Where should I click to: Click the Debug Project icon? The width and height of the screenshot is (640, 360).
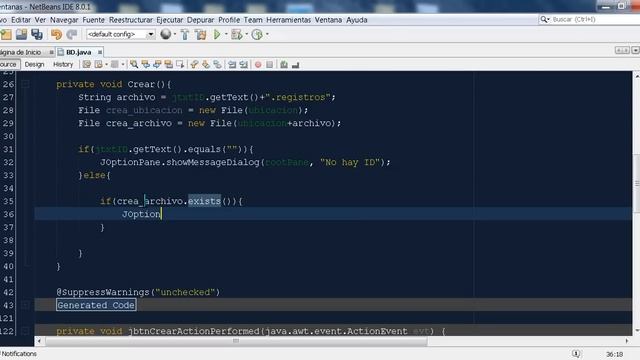(x=237, y=35)
